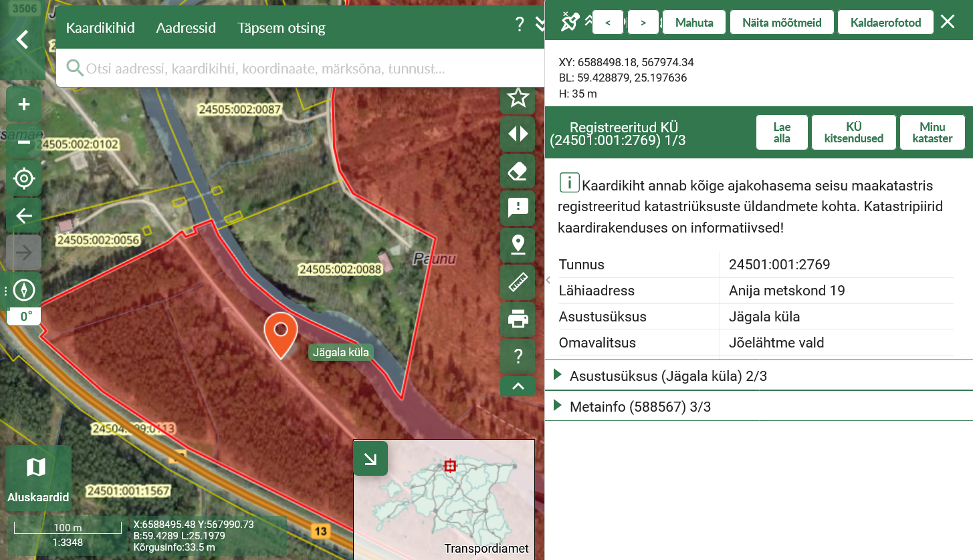
Task: Open the feedback comment tool
Action: tap(518, 208)
